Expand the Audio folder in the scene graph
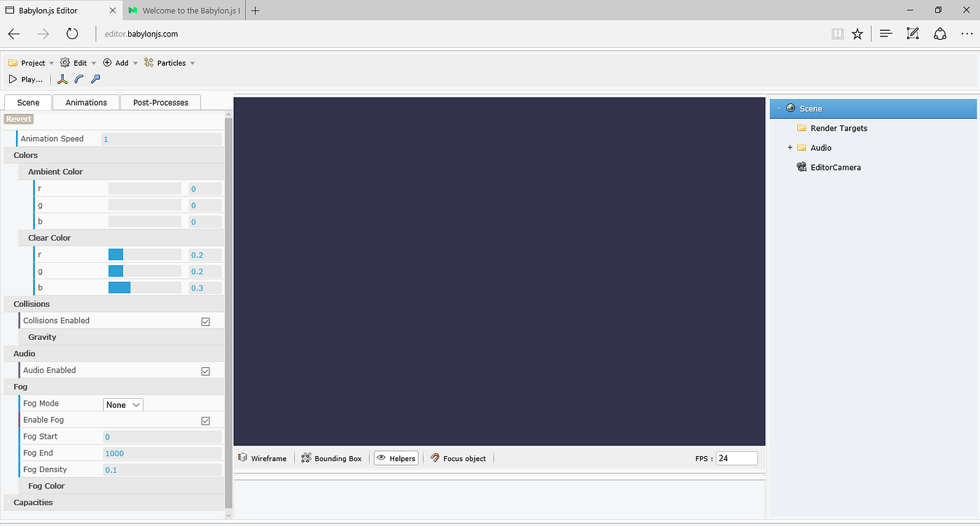 pos(790,148)
